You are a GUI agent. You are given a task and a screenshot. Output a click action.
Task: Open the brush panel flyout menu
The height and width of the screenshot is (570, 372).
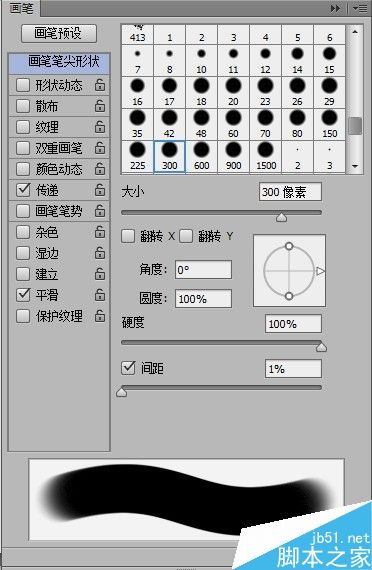click(x=360, y=8)
